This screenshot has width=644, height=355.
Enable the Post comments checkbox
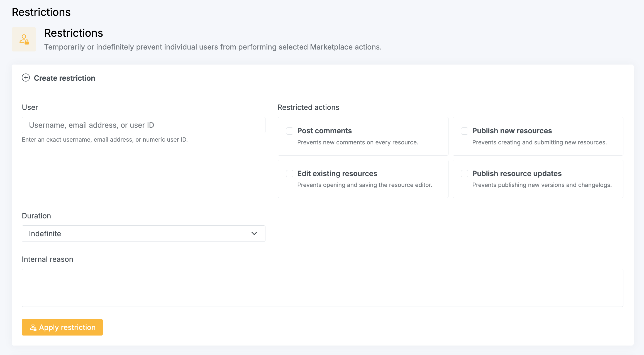coord(290,131)
